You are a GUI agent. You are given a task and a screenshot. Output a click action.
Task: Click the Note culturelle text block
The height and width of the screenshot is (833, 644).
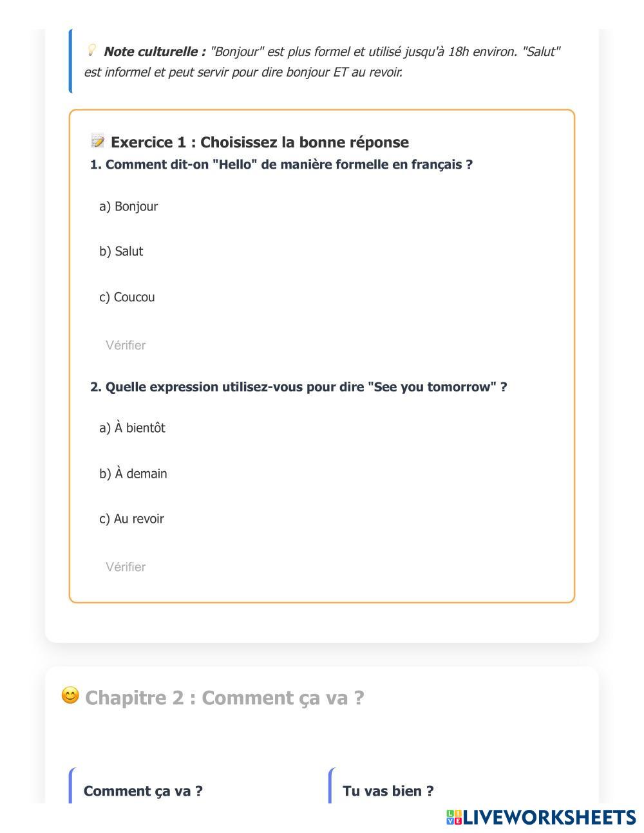point(322,62)
